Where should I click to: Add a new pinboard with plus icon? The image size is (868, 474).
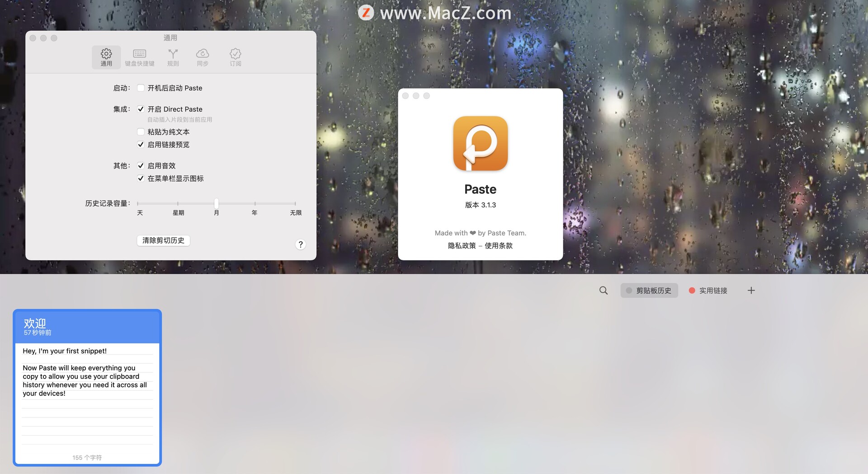click(751, 291)
